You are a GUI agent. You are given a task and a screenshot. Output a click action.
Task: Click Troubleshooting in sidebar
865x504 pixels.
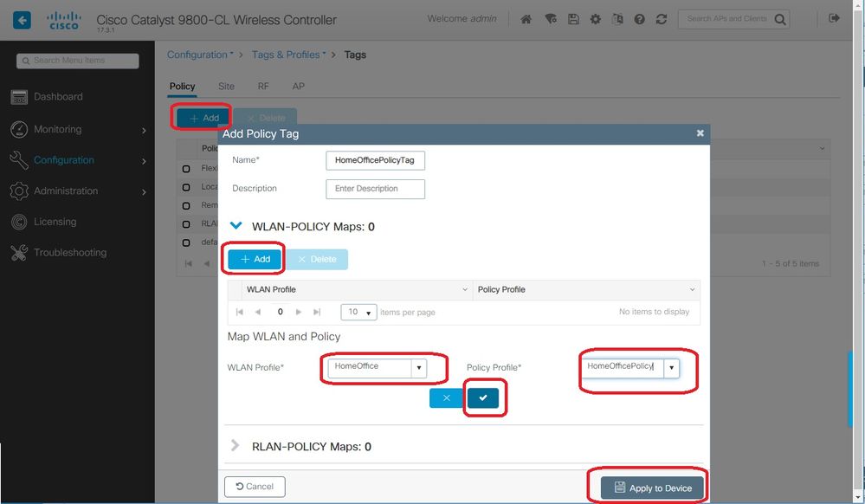tap(70, 253)
